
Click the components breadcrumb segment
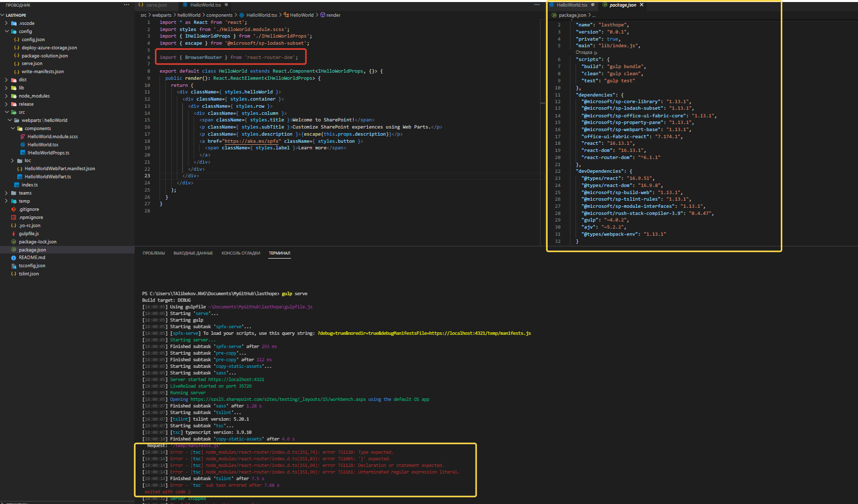[219, 15]
